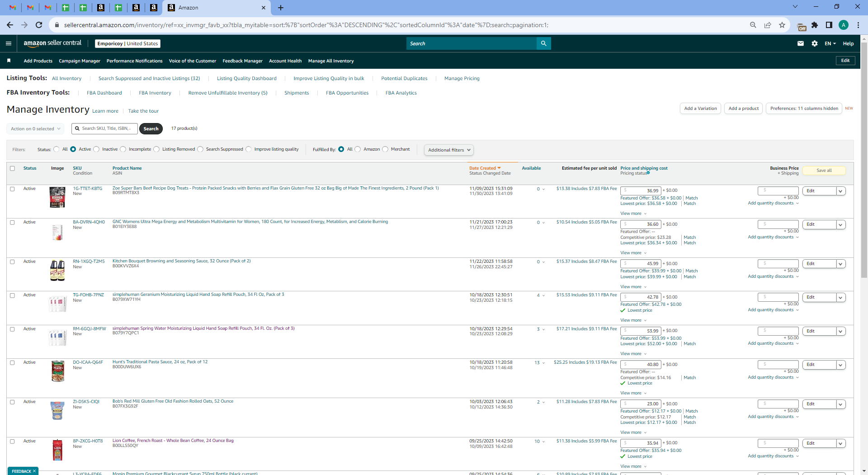This screenshot has height=475, width=868.
Task: Open a new browser tab
Action: 281,8
